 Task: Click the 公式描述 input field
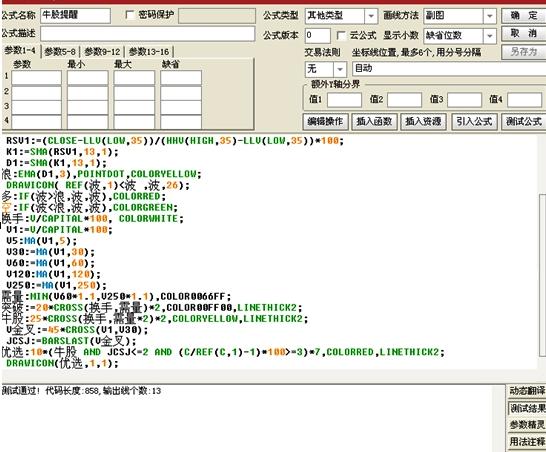tap(148, 34)
